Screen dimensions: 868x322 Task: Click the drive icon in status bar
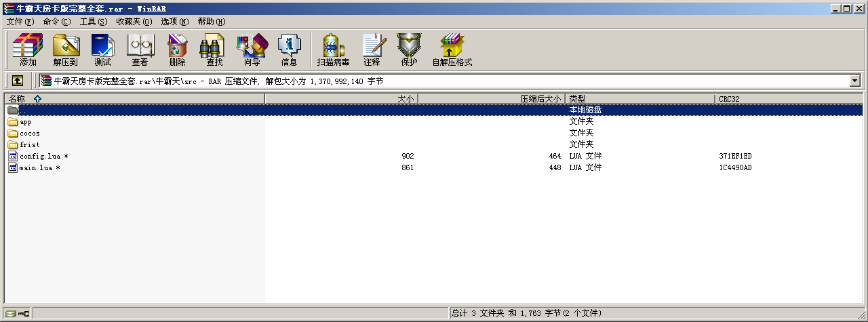coord(11,313)
